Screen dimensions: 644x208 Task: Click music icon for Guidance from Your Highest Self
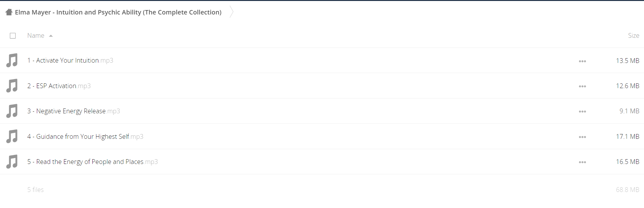click(x=12, y=136)
